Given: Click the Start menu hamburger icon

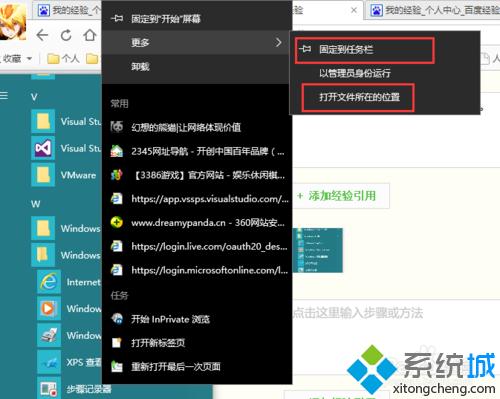Looking at the screenshot, I should 4,96.
